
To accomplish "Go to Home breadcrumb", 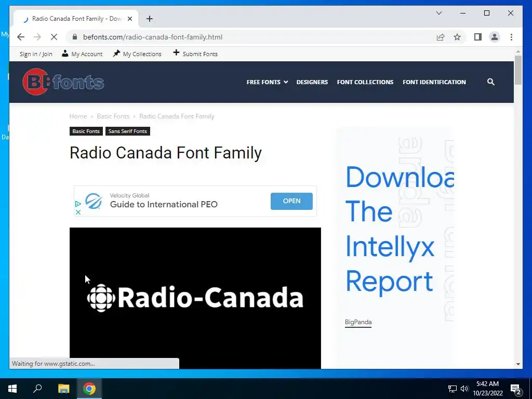I will coord(78,116).
